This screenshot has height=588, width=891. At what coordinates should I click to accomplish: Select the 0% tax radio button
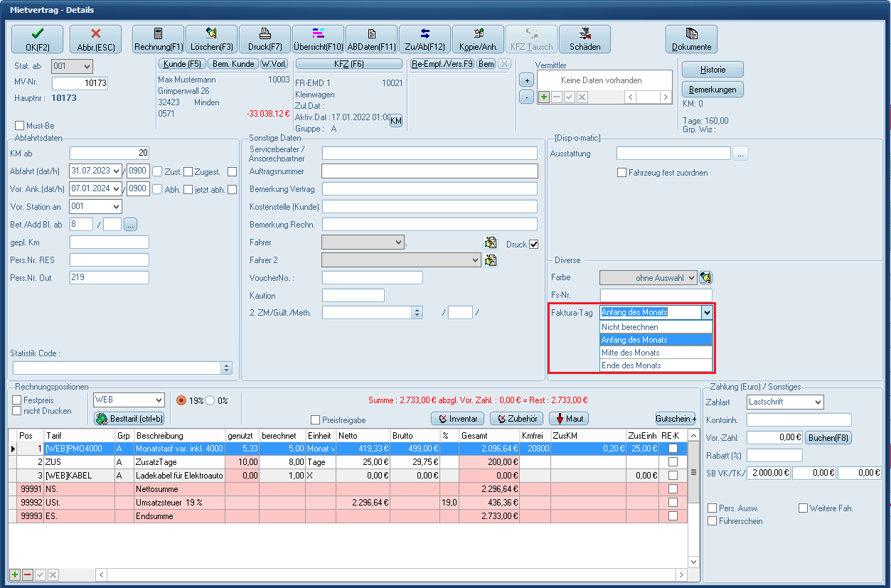210,400
